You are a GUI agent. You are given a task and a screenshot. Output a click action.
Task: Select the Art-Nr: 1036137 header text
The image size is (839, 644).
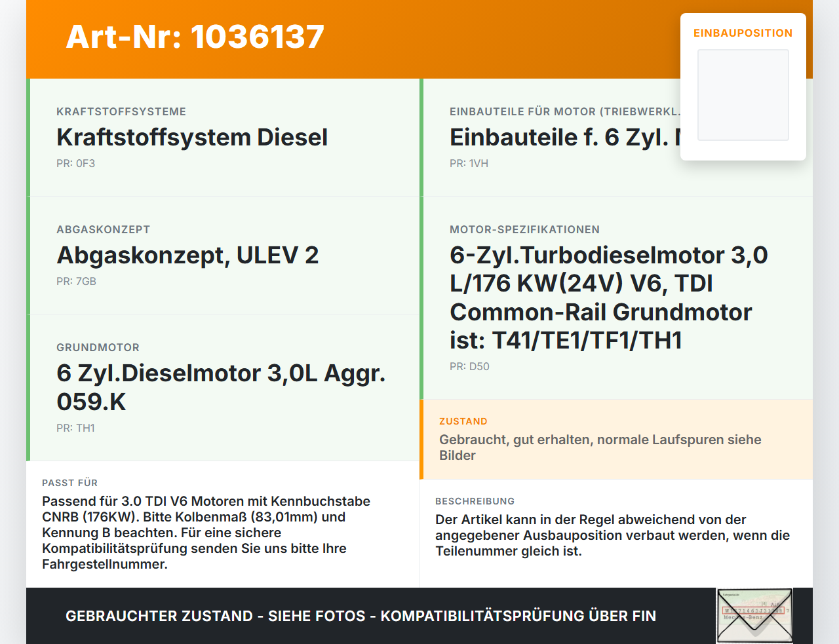195,37
